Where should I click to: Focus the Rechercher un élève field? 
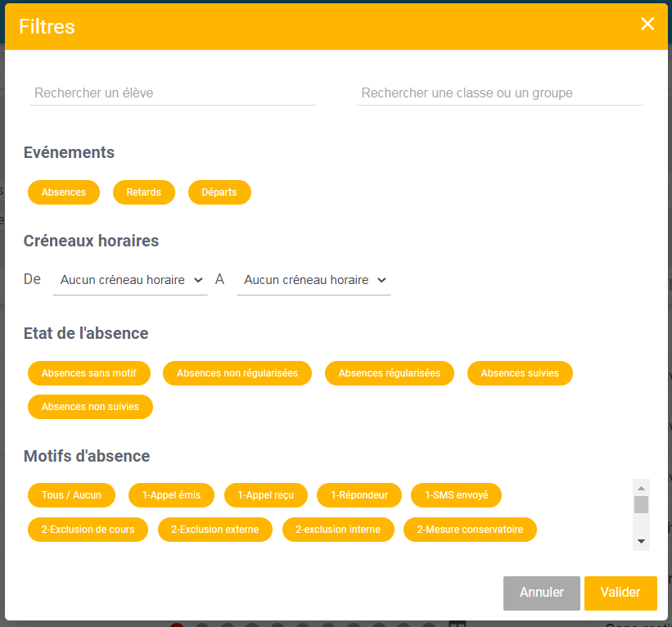click(172, 92)
